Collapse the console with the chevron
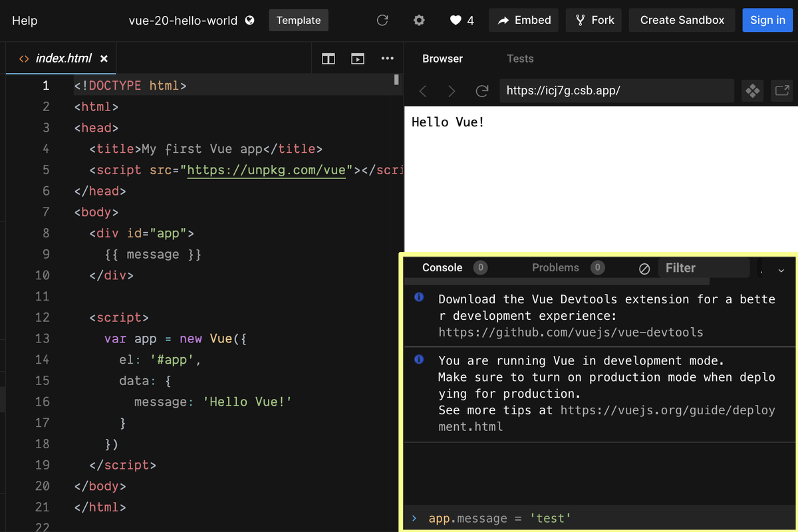Screen dimensions: 798x532 click(781, 270)
